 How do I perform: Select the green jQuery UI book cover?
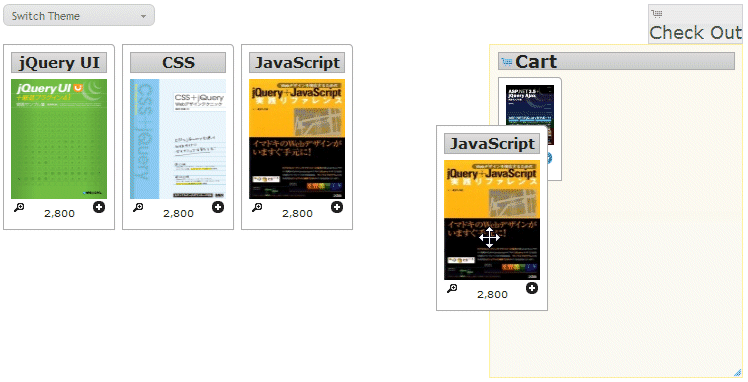point(59,139)
